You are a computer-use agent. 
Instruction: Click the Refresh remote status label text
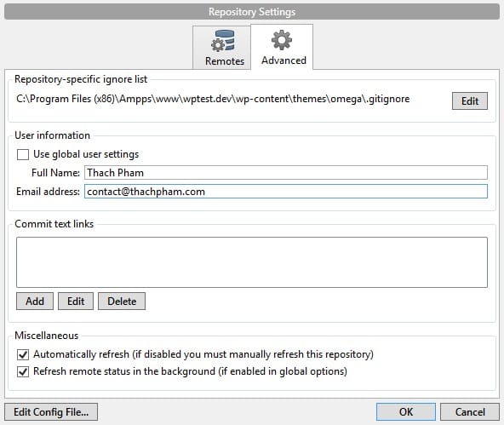[191, 371]
